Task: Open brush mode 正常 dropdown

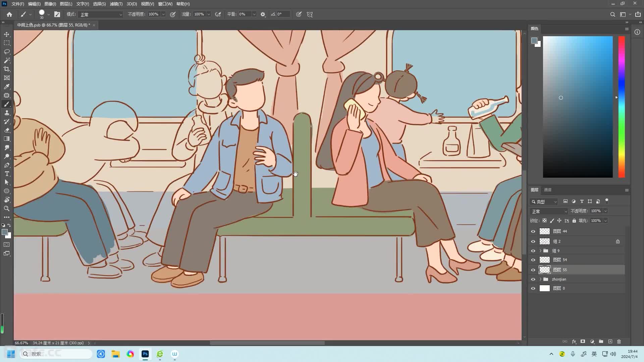Action: point(101,14)
